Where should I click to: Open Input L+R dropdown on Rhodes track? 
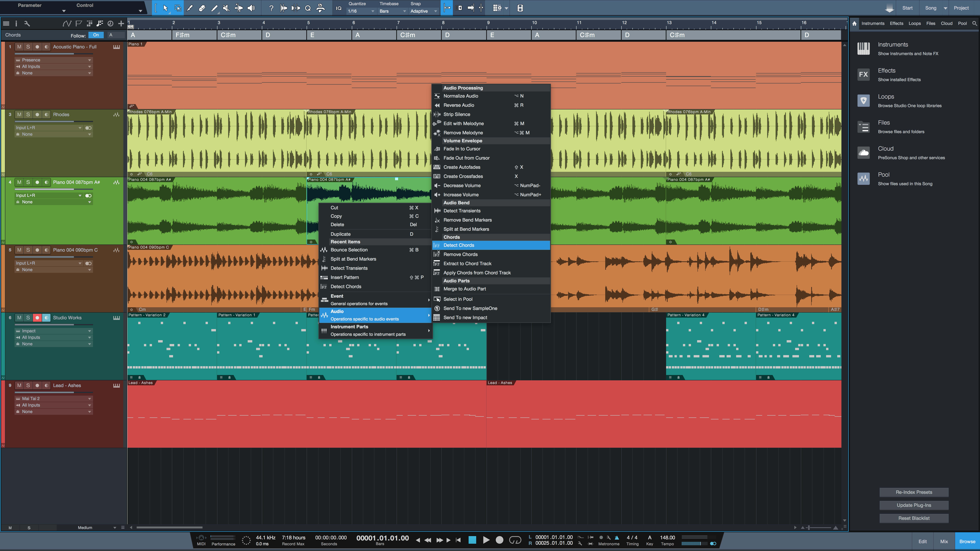(49, 128)
